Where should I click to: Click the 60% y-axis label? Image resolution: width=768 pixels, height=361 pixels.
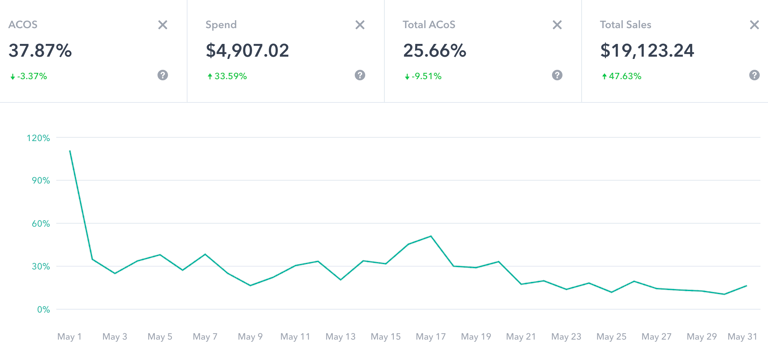pos(42,224)
